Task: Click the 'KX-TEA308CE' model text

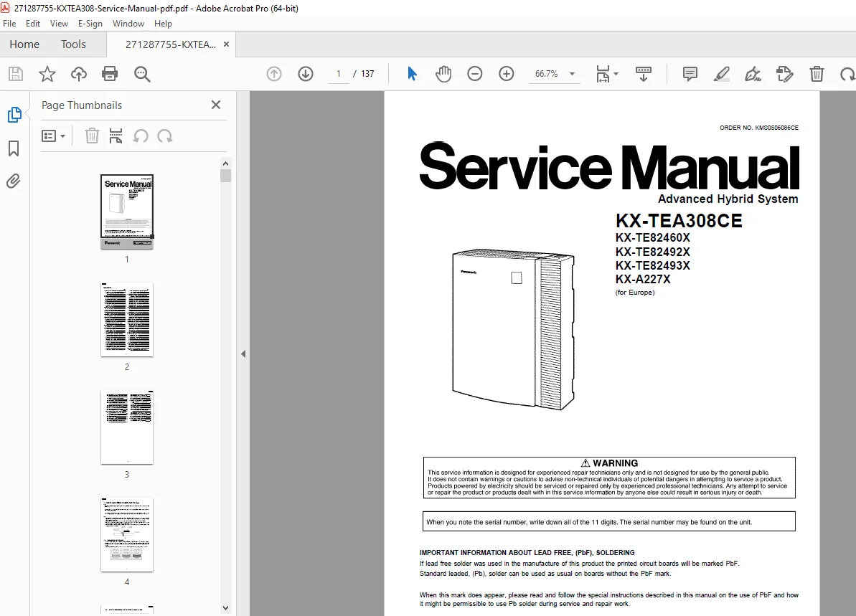Action: tap(679, 220)
